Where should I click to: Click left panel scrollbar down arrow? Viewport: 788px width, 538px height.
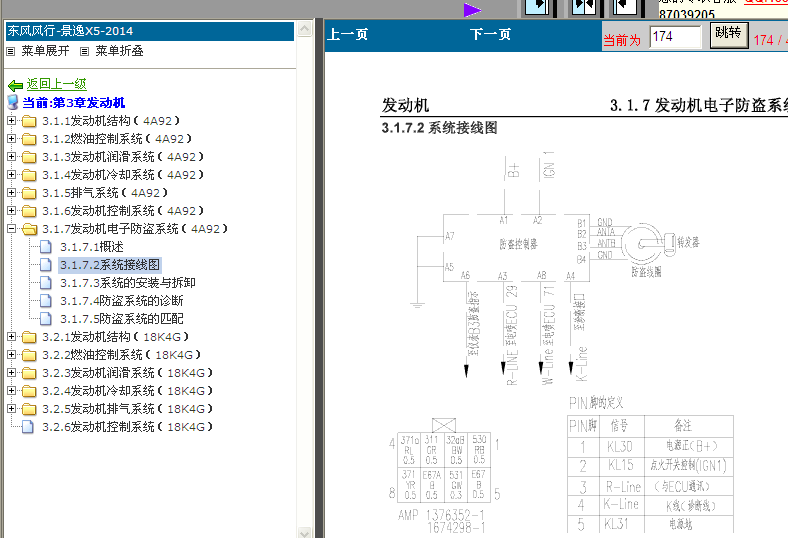(x=305, y=532)
